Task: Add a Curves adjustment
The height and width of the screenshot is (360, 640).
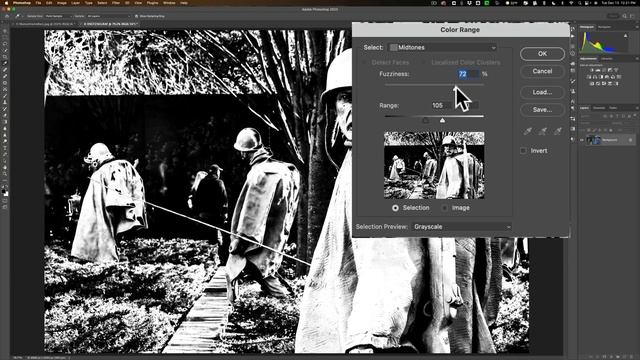Action: point(604,70)
